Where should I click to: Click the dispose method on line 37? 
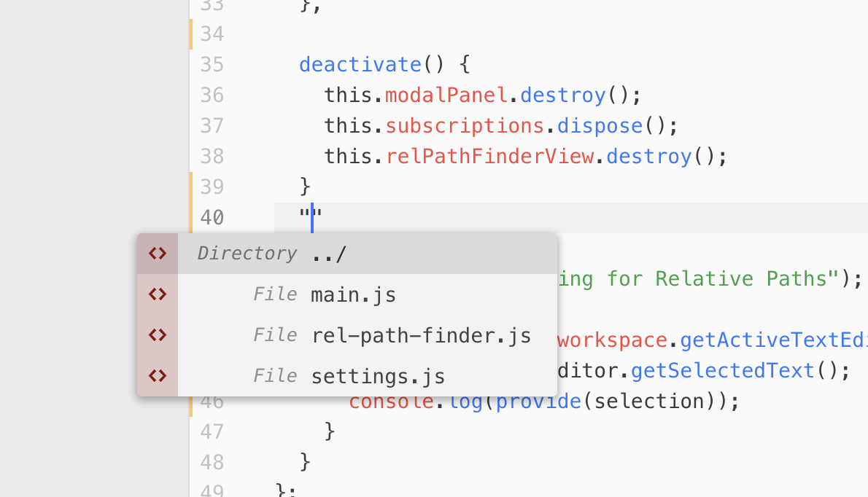pyautogui.click(x=599, y=125)
